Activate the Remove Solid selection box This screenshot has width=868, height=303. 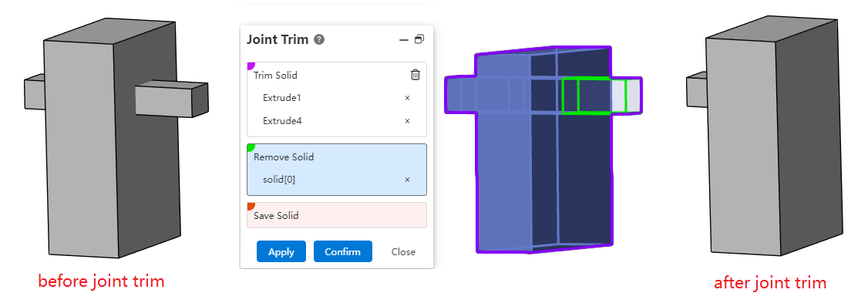[x=337, y=170]
